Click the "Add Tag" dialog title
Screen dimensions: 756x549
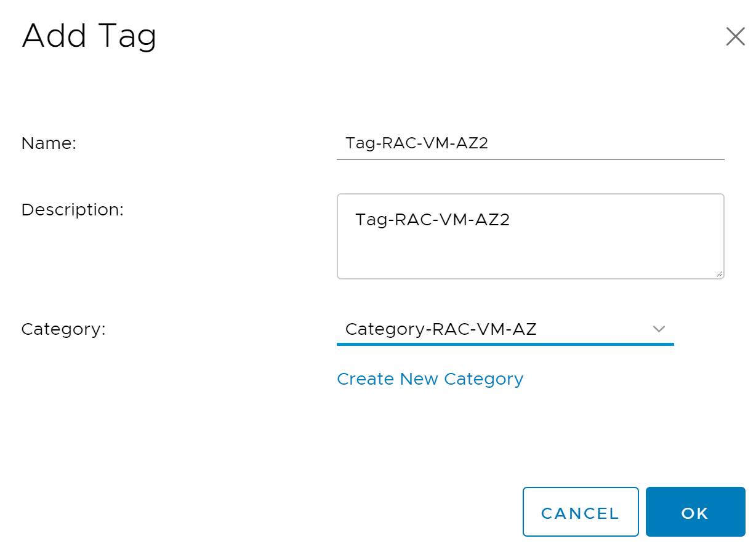point(89,36)
